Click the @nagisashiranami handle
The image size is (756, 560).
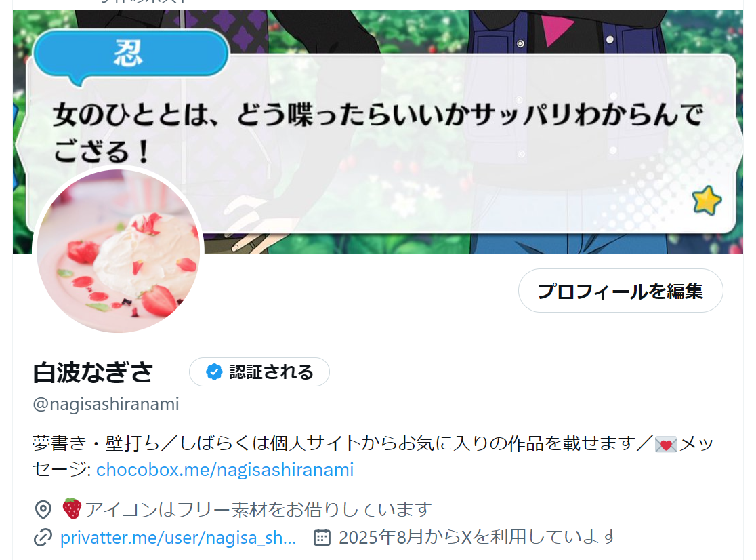point(106,404)
